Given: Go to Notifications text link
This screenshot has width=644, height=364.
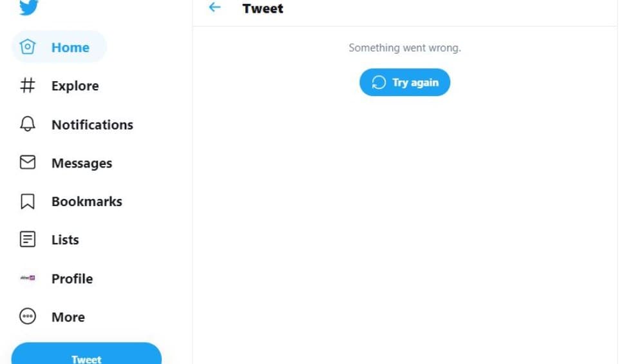Looking at the screenshot, I should [92, 125].
